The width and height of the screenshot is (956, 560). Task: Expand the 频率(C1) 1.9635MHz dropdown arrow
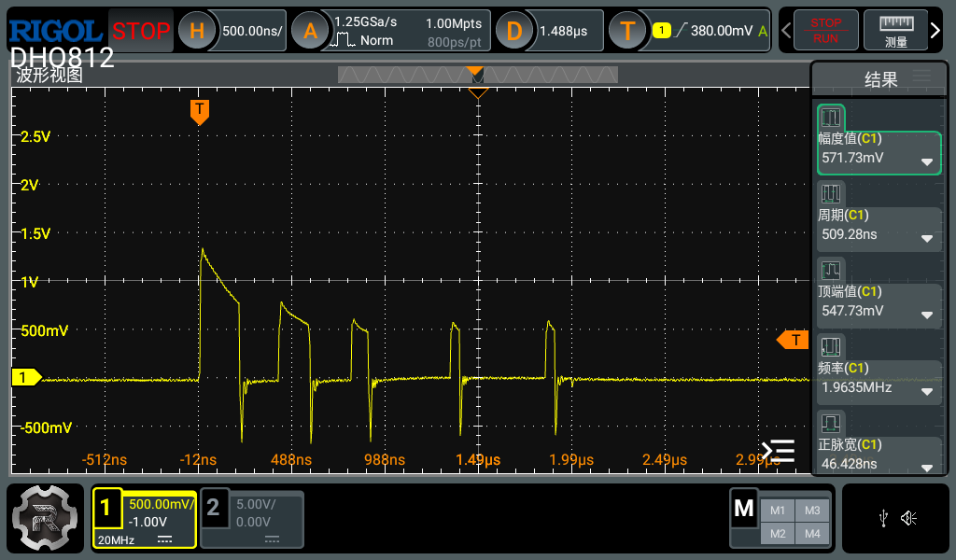[927, 391]
